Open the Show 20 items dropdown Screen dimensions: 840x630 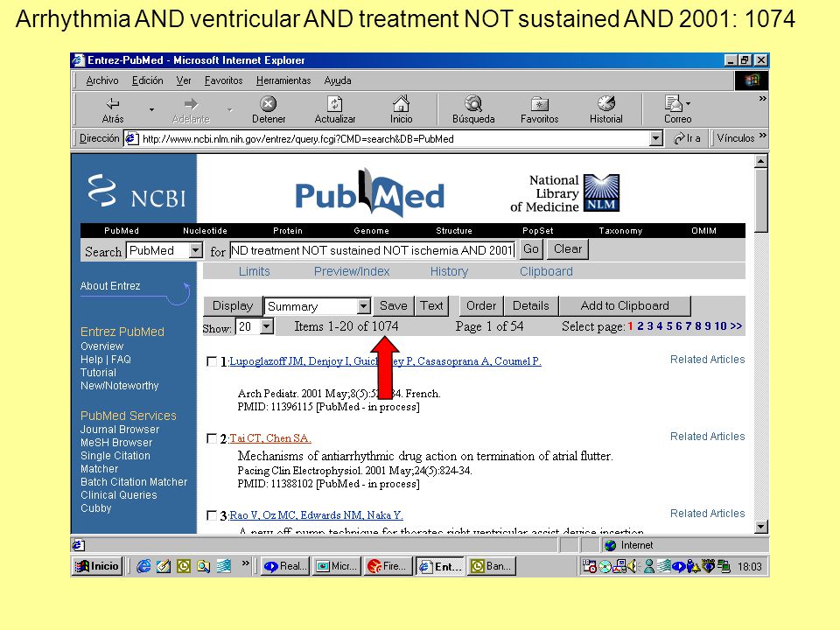tap(266, 326)
